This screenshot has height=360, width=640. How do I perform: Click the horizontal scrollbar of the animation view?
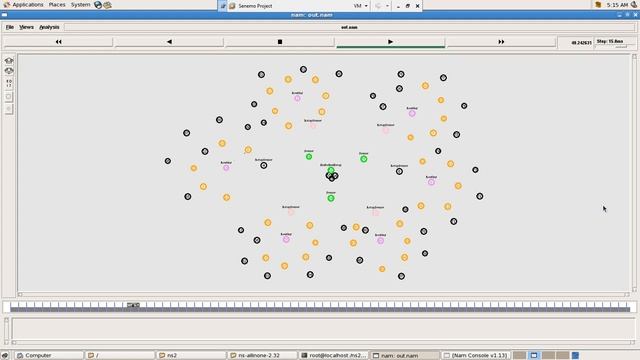click(323, 294)
